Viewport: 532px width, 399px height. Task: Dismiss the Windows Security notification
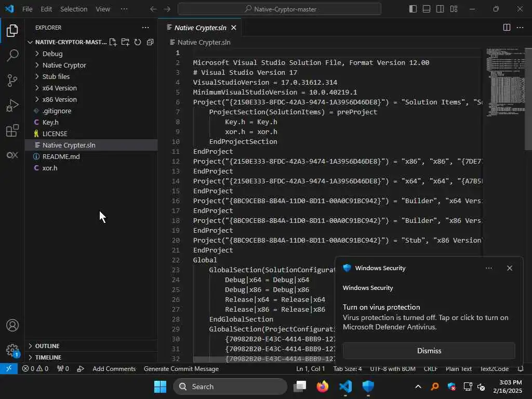click(x=429, y=351)
